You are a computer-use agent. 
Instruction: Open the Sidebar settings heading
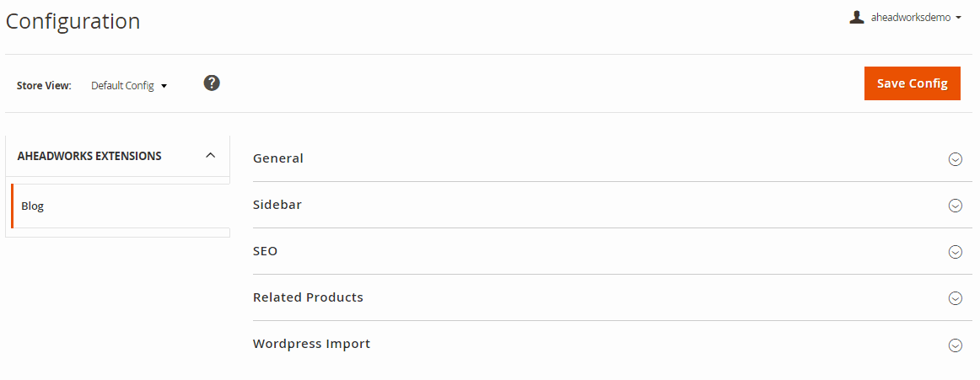pos(277,205)
